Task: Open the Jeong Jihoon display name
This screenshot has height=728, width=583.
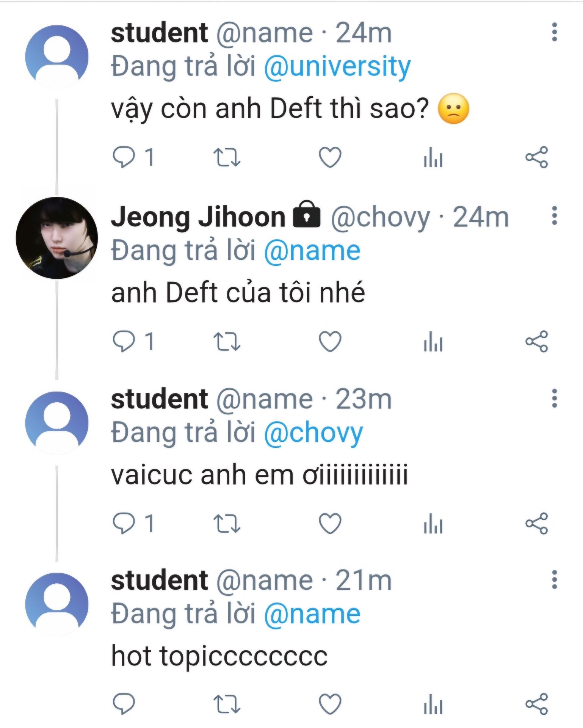Action: 198,217
